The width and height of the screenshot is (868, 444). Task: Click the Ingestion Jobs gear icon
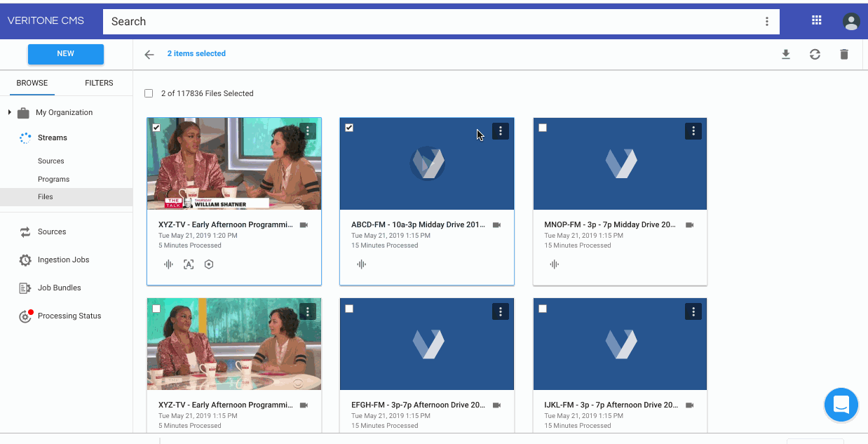[x=26, y=260]
